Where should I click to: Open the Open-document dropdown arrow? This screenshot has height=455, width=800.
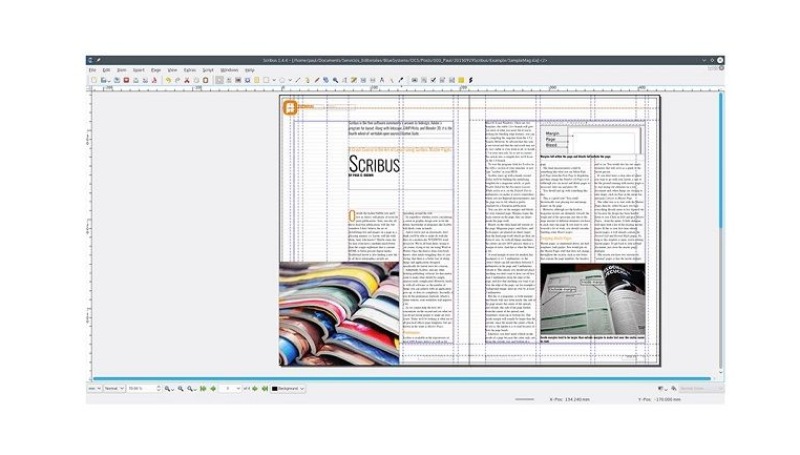coord(109,81)
